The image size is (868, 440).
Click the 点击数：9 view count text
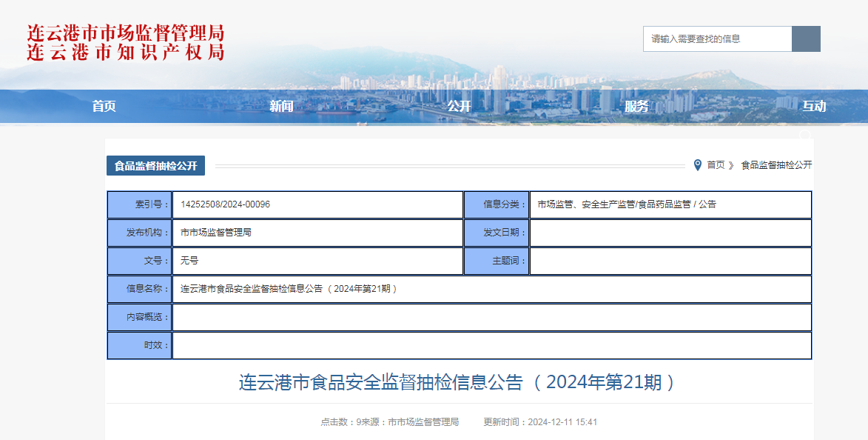340,422
